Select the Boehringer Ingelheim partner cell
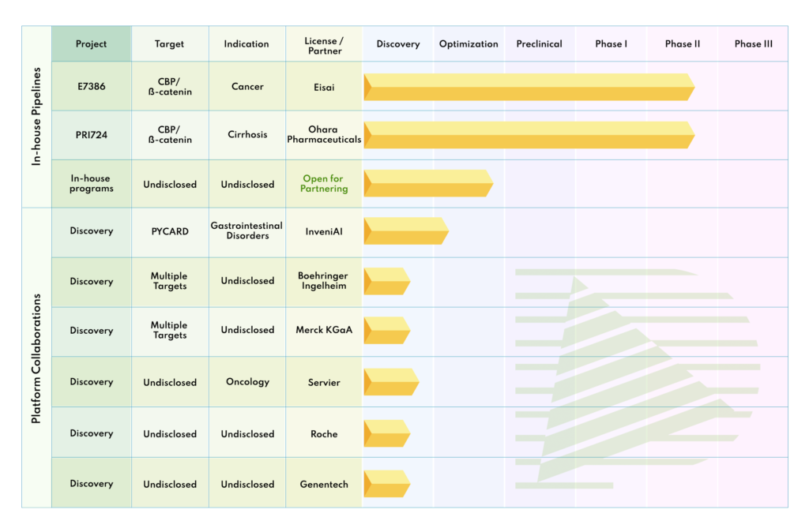The width and height of the screenshot is (809, 532). pos(324,281)
